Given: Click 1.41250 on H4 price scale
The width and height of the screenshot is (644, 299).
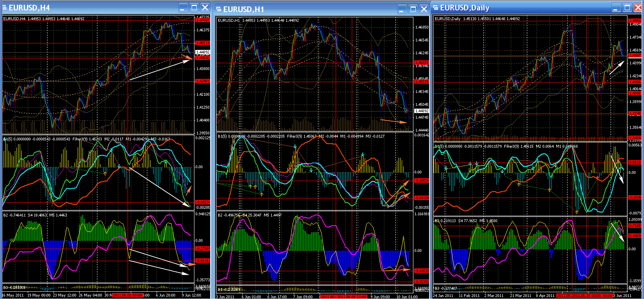Looking at the screenshot, I should pyautogui.click(x=203, y=107).
